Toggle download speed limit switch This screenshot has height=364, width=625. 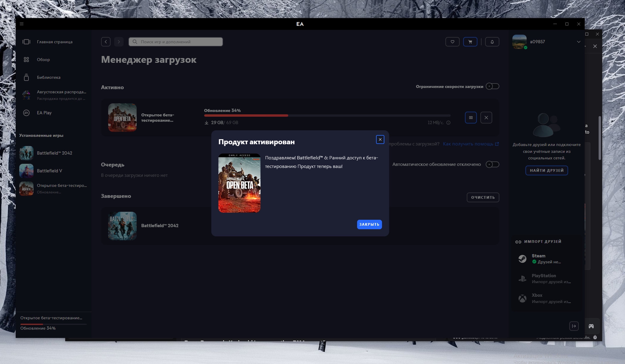pos(492,86)
